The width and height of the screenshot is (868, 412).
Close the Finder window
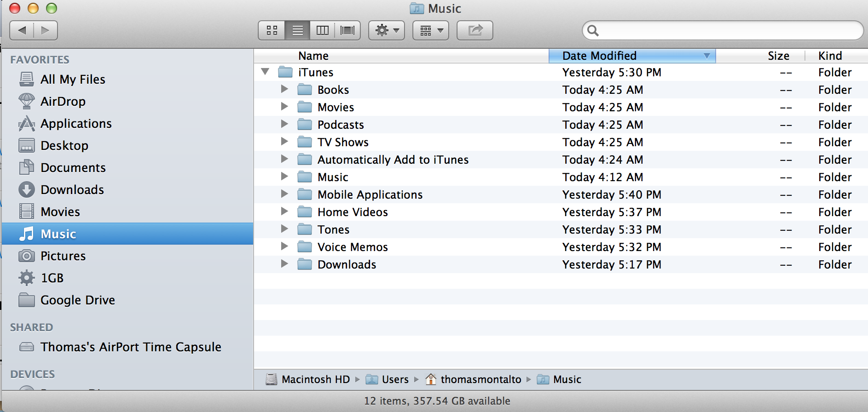pyautogui.click(x=15, y=8)
